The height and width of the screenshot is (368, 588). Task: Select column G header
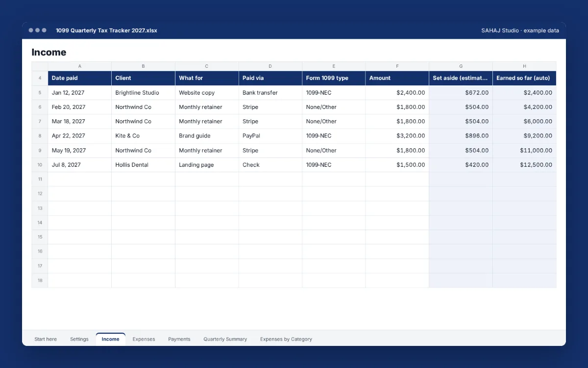(x=461, y=66)
